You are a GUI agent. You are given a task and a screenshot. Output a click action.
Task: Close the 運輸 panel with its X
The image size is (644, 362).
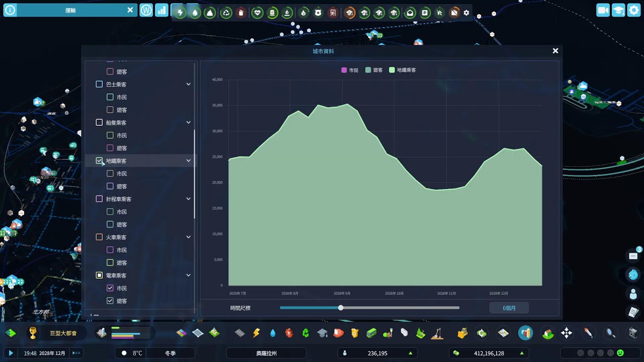click(130, 10)
